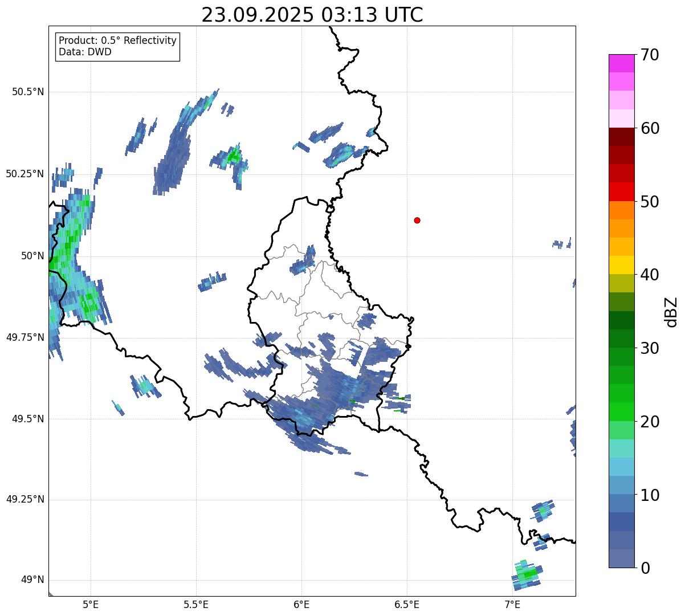Click the 0 label on the colorbar
The image size is (685, 616).
coord(645,568)
